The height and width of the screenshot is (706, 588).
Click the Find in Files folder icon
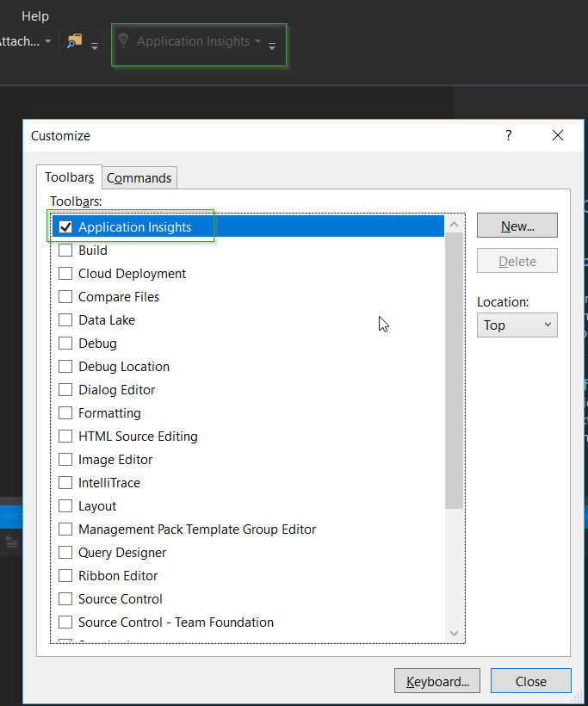(x=75, y=41)
